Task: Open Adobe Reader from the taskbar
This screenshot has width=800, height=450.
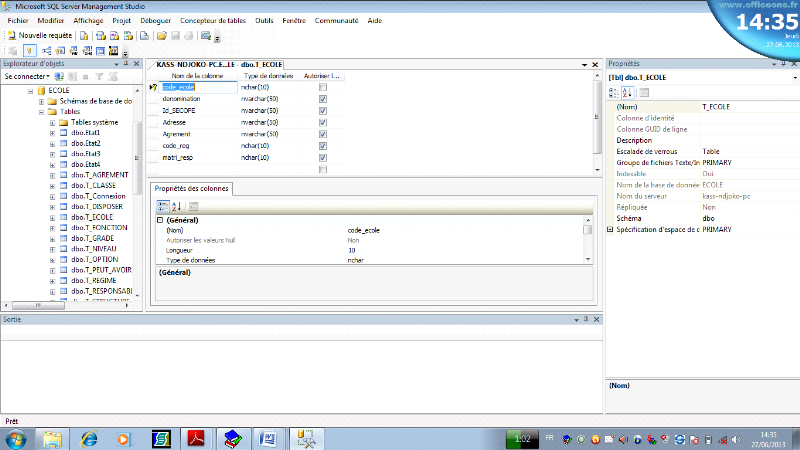Action: click(x=197, y=438)
